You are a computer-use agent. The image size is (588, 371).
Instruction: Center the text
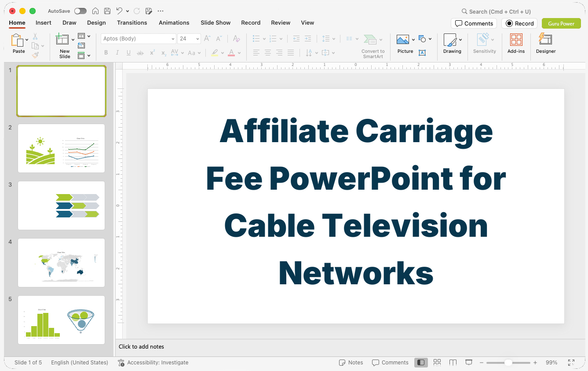click(268, 53)
